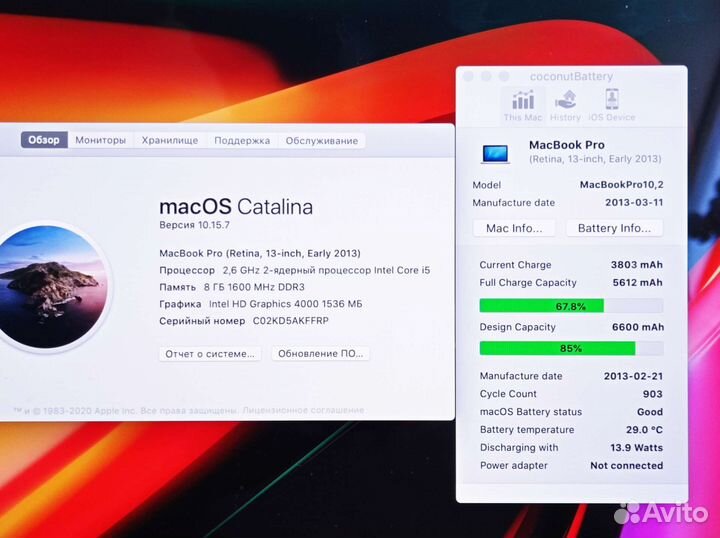Open the Поддержка tab
The height and width of the screenshot is (538, 720).
(242, 140)
